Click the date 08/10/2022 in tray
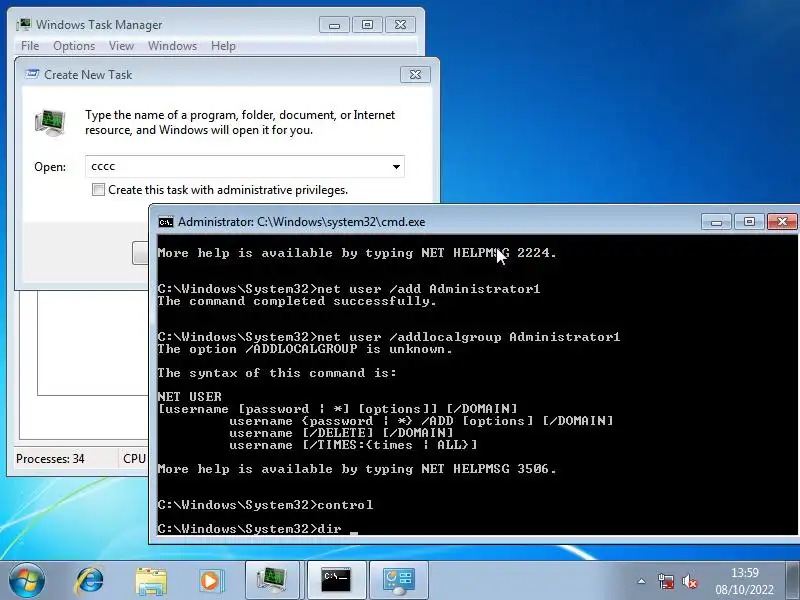800x600 pixels. coord(744,590)
